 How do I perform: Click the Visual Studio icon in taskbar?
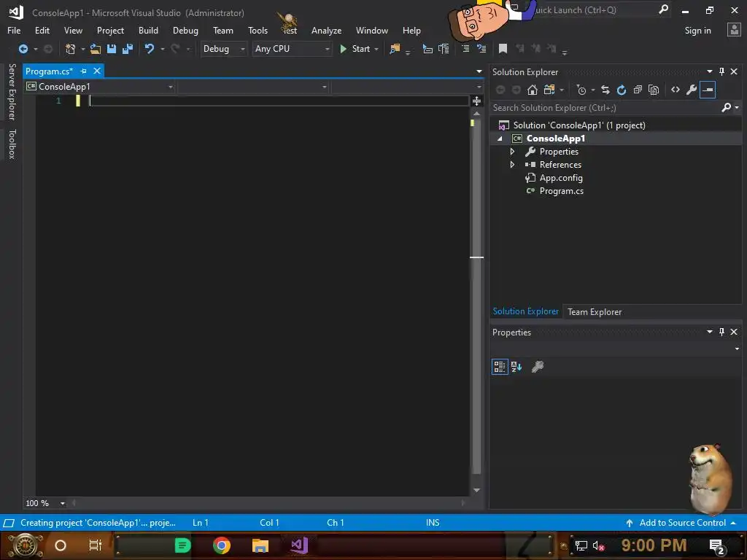(x=299, y=545)
